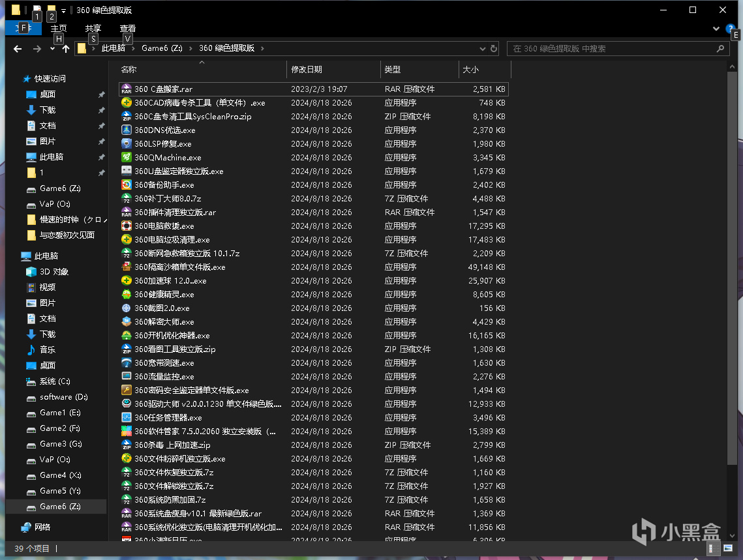Open software (D:) drive in sidebar

63,396
